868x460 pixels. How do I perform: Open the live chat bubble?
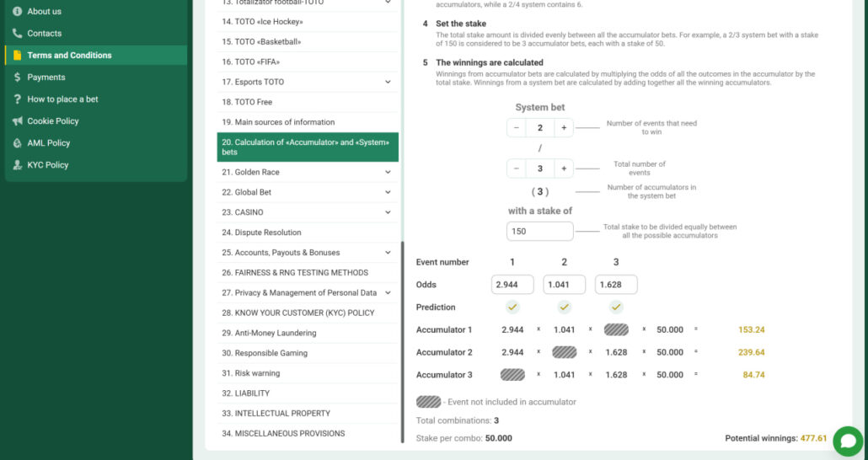[848, 441]
